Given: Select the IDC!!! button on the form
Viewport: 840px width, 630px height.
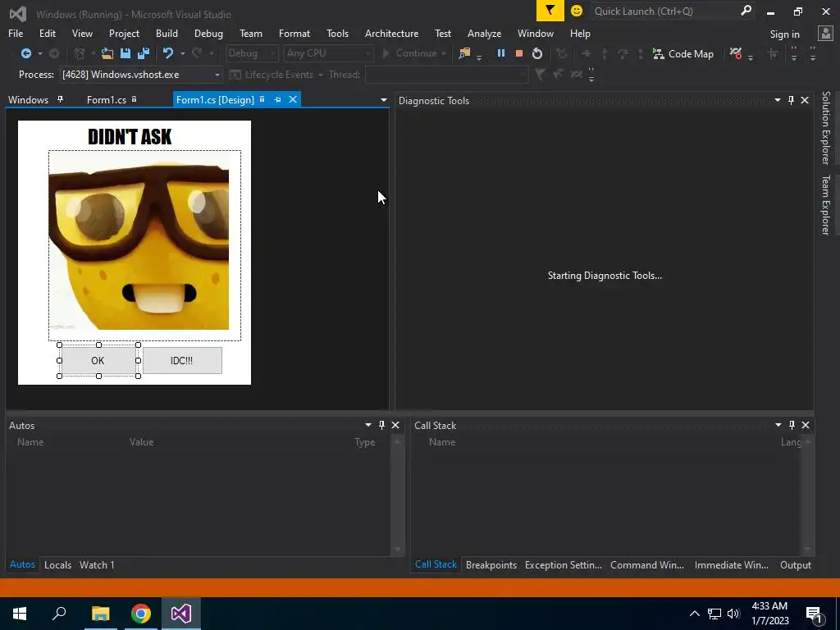Looking at the screenshot, I should click(182, 361).
